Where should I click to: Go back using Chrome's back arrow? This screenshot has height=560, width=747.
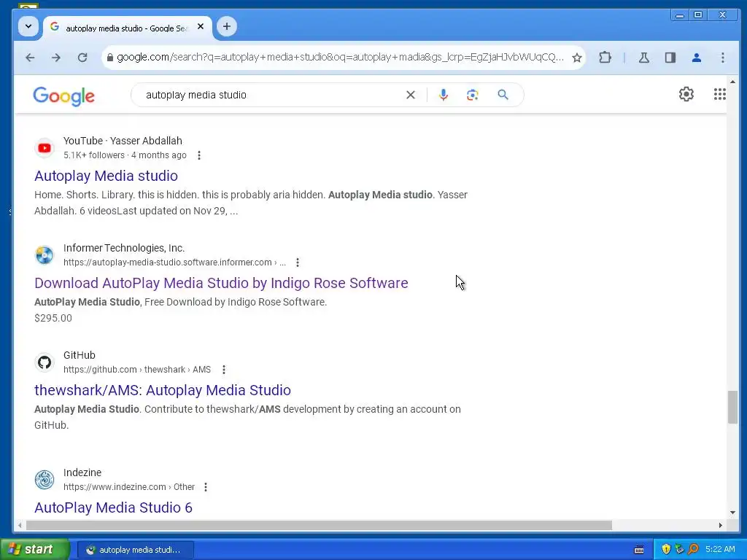30,58
